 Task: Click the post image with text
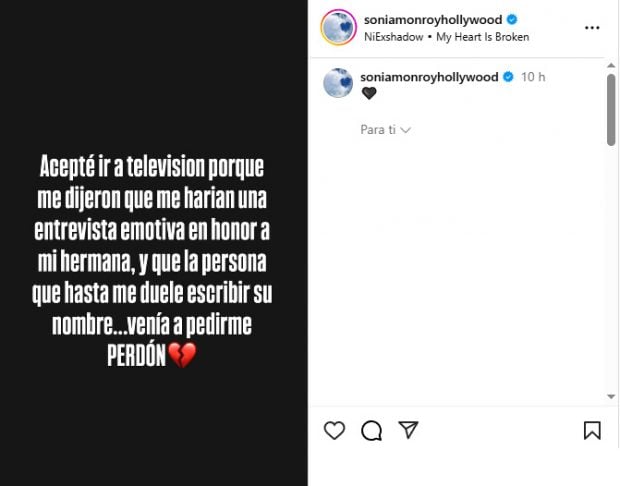154,243
